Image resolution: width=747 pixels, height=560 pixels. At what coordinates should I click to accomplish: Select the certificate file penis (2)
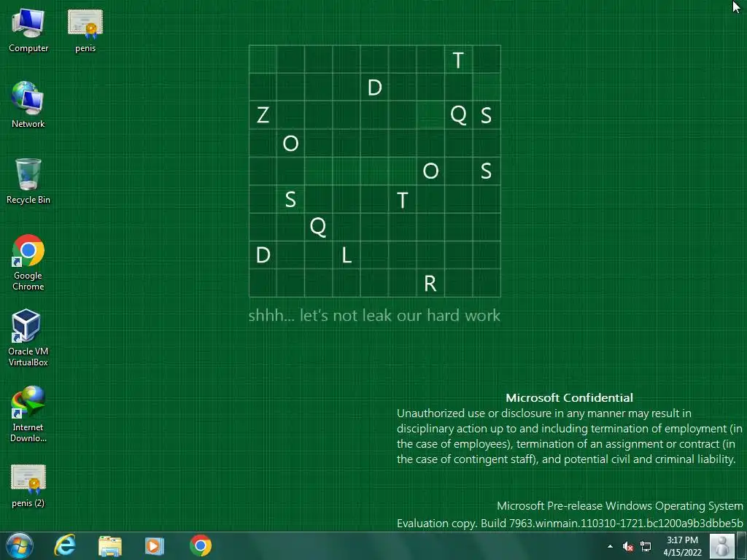[28, 486]
